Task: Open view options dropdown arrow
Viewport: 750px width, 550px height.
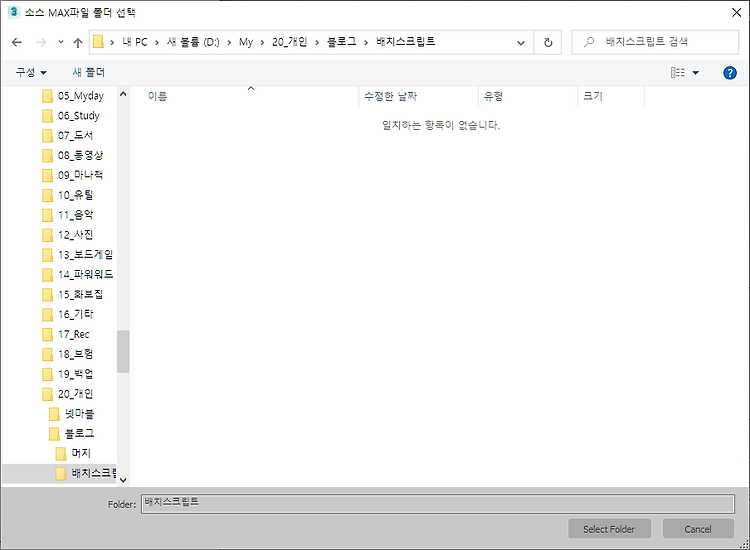Action: click(x=695, y=73)
